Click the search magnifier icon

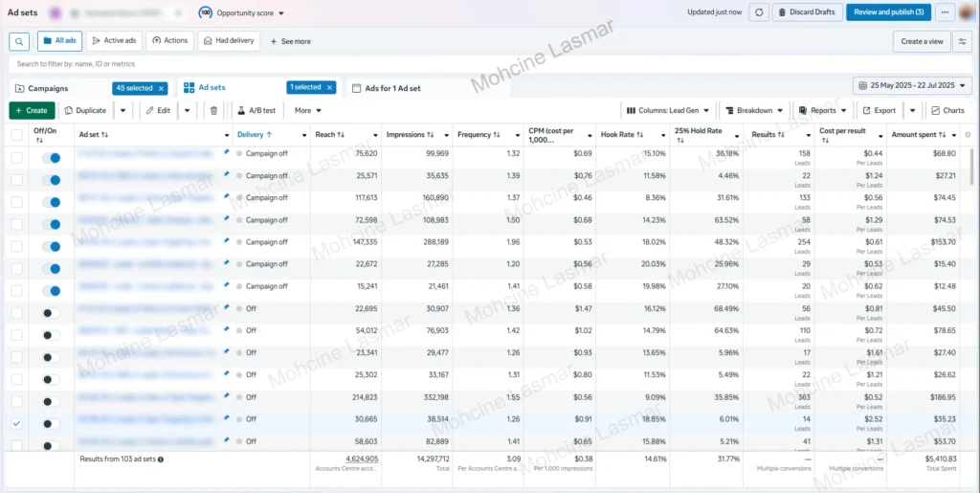pos(19,41)
